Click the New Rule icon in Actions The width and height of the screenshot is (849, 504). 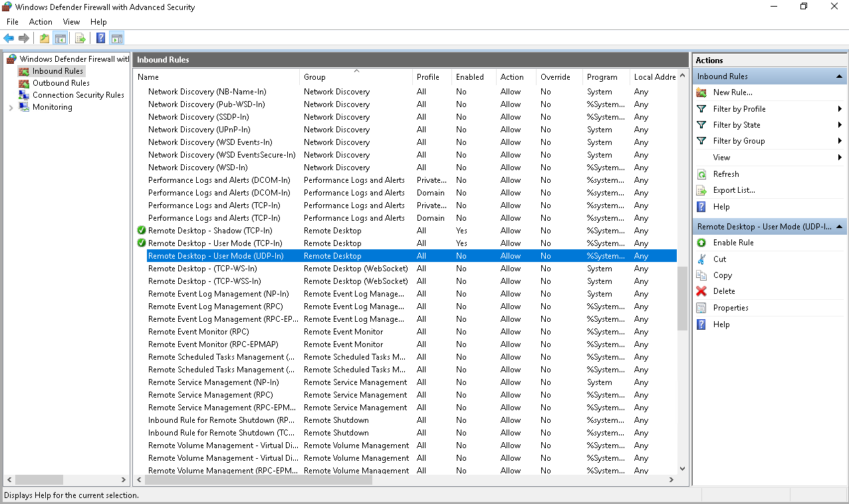(701, 92)
